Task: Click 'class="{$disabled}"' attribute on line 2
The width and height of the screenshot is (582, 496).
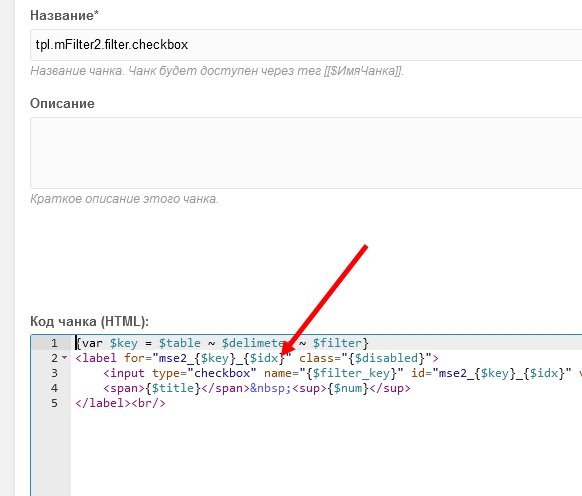Action: click(365, 358)
